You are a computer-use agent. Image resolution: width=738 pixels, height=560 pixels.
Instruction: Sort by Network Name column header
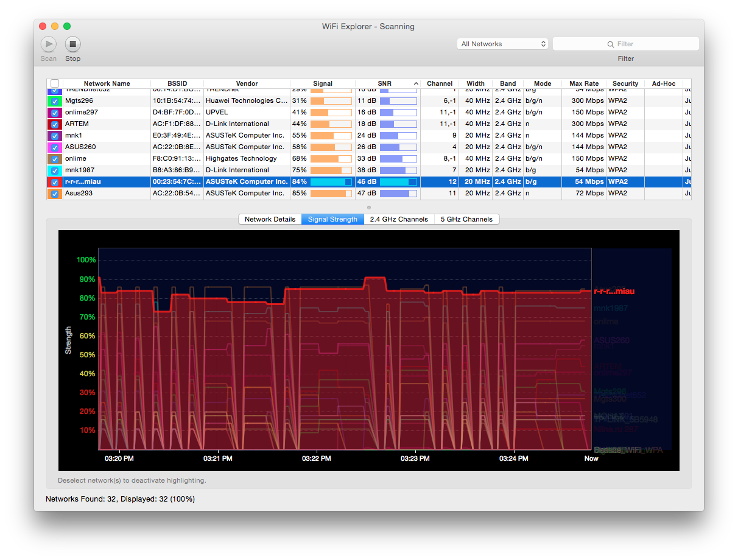coord(107,83)
